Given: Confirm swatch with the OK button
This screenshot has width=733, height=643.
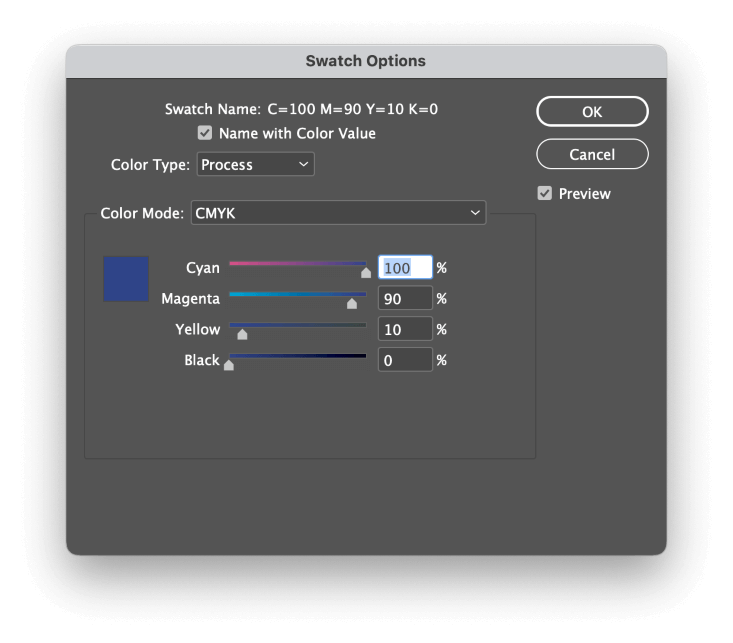Looking at the screenshot, I should tap(592, 111).
